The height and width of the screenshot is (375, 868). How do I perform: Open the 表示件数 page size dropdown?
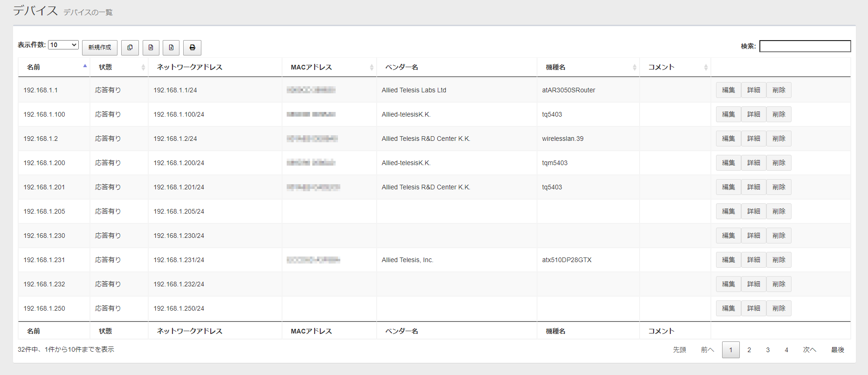63,45
